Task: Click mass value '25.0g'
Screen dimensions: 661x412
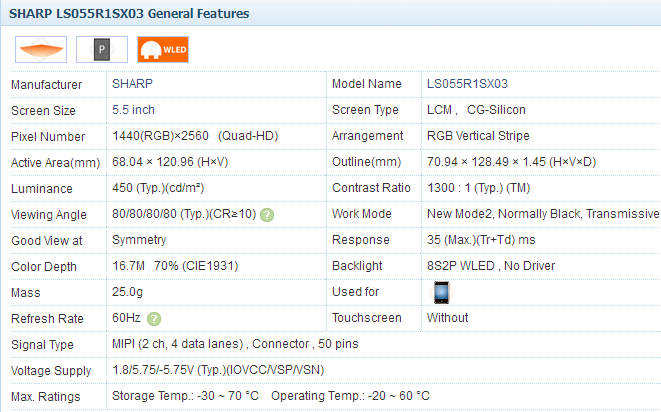Action: coord(127,292)
